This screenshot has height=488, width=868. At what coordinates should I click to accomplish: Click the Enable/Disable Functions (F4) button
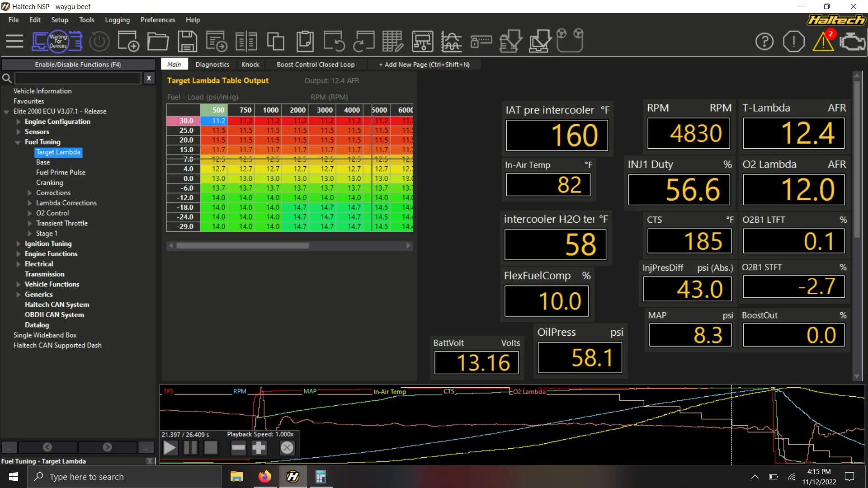[78, 65]
